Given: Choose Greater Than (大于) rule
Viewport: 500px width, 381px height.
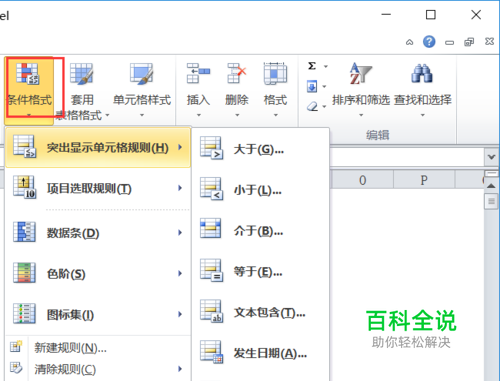Looking at the screenshot, I should point(261,149).
